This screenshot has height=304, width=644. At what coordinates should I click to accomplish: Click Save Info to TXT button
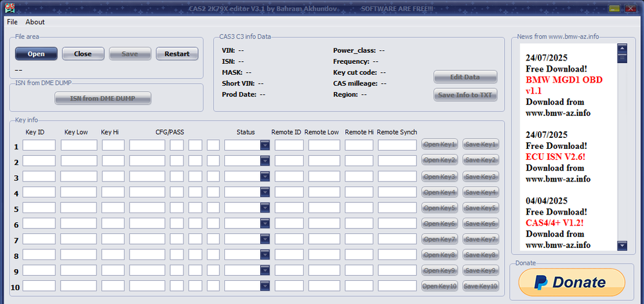[466, 95]
